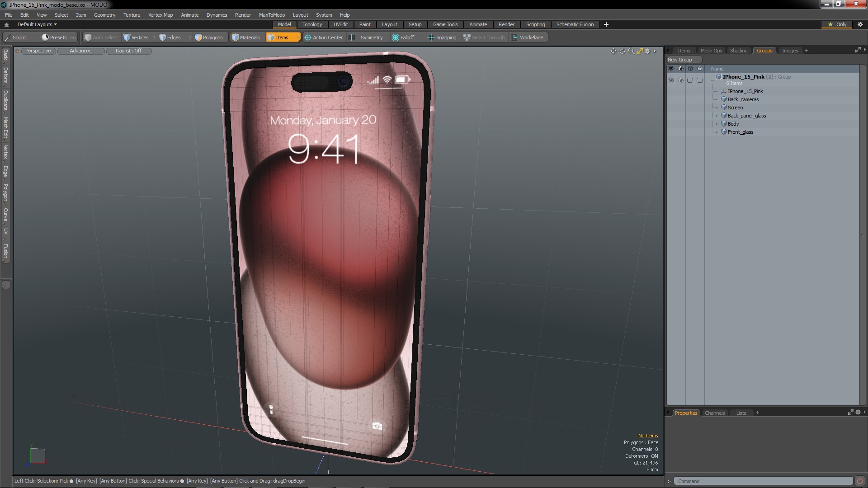This screenshot has width=868, height=488.
Task: Open the Perspective view type dropdown
Action: coord(38,51)
